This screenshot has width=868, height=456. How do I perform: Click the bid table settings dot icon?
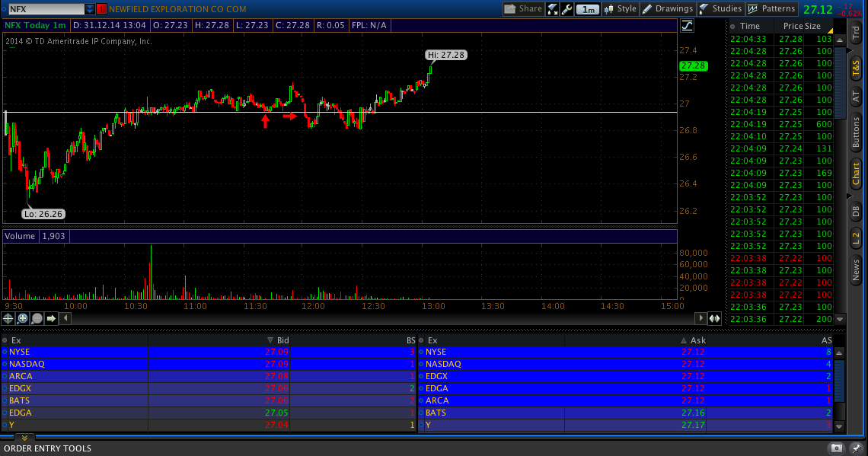point(5,340)
